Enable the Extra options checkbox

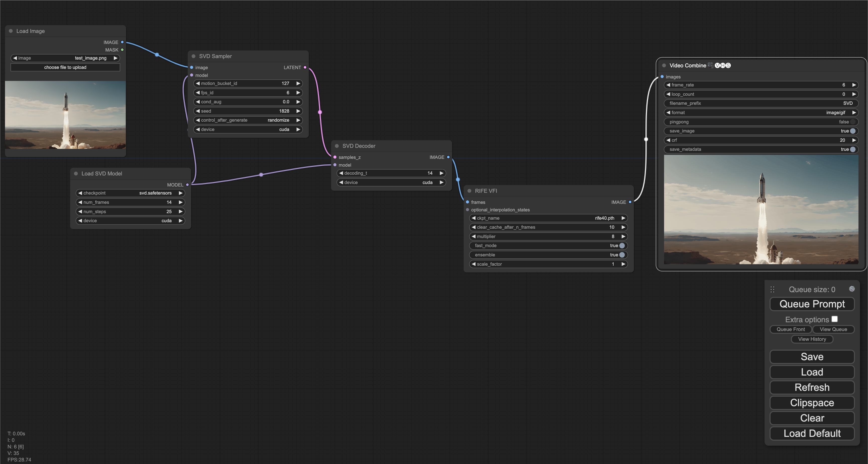coord(834,319)
